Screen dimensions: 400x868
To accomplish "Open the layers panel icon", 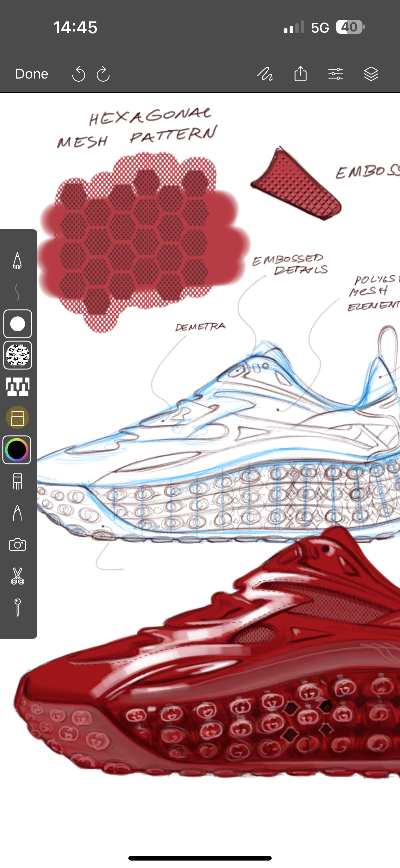I will [x=371, y=74].
